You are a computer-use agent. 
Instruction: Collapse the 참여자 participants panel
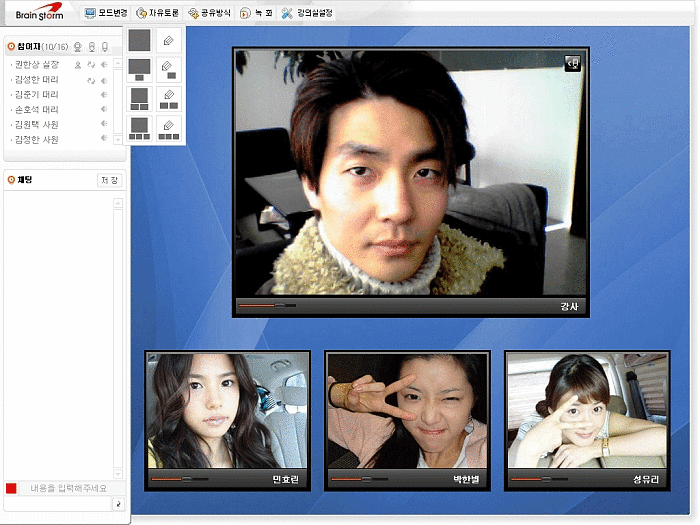tap(10, 47)
